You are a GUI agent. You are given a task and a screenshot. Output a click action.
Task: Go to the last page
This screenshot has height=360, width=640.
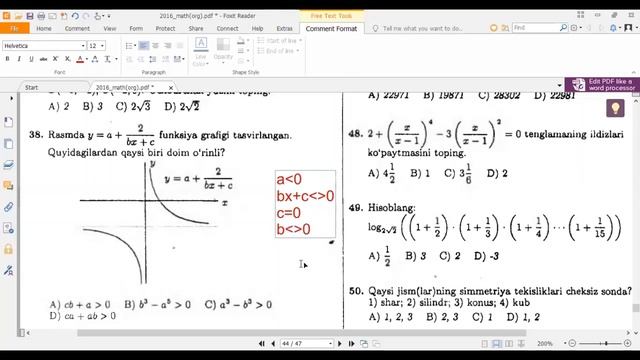[x=351, y=344]
